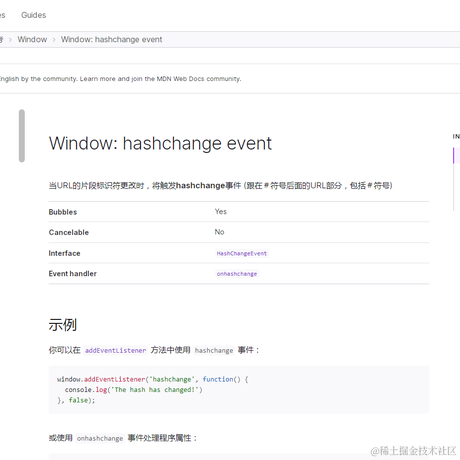This screenshot has width=460, height=460.
Task: Open the addEventListener link
Action: [115, 350]
